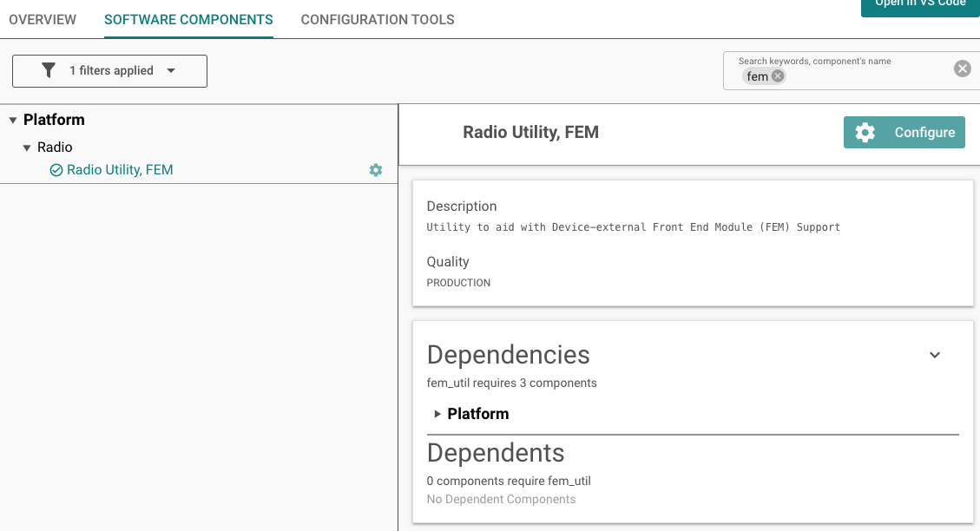The height and width of the screenshot is (531, 980).
Task: Remove the fem keyword chip via its X icon
Action: [778, 75]
